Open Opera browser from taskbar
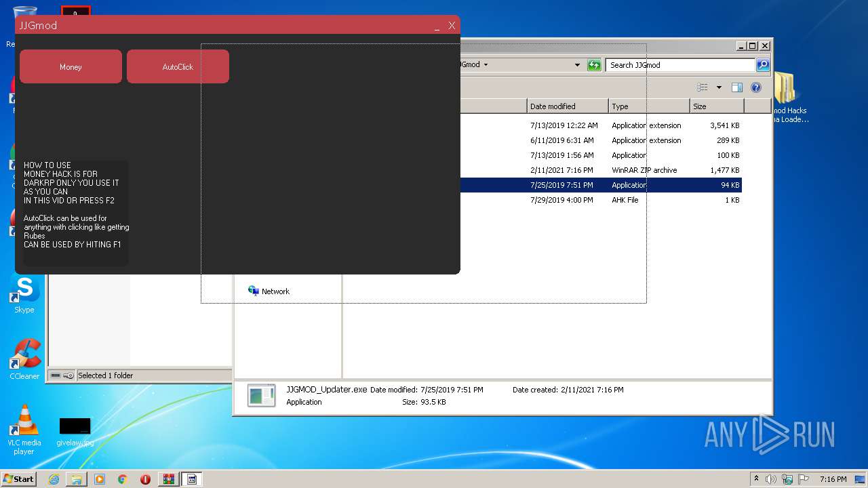The height and width of the screenshot is (488, 868). pos(145,479)
